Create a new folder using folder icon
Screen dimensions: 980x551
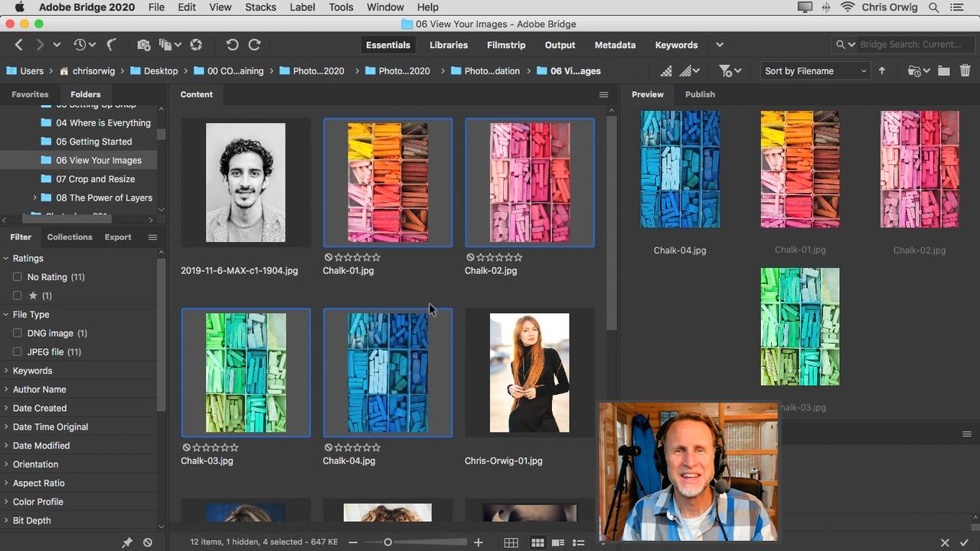[943, 70]
